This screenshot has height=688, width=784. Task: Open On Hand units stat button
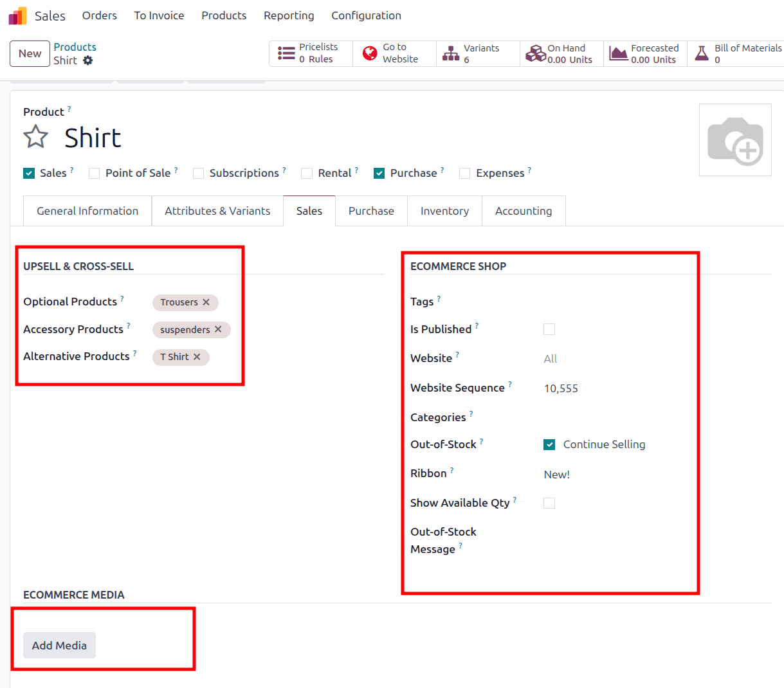point(561,53)
